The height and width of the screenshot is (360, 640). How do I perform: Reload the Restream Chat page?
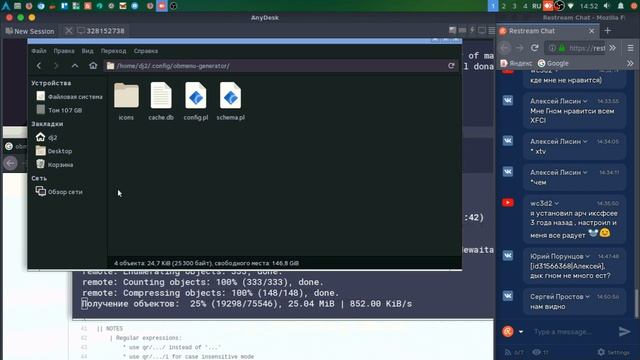[x=534, y=48]
